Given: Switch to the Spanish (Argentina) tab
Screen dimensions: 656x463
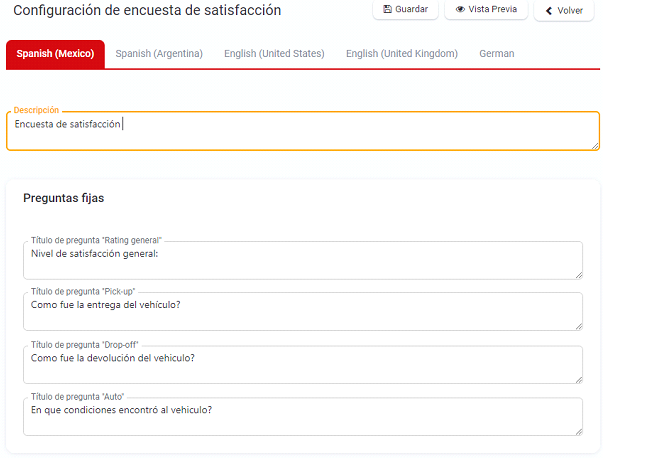Looking at the screenshot, I should [x=159, y=54].
